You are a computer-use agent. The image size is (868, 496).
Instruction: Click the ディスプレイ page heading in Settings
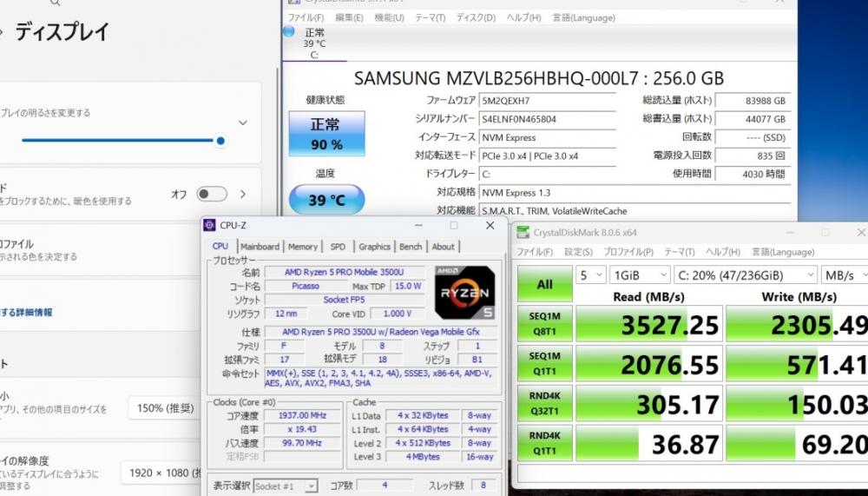click(x=62, y=31)
